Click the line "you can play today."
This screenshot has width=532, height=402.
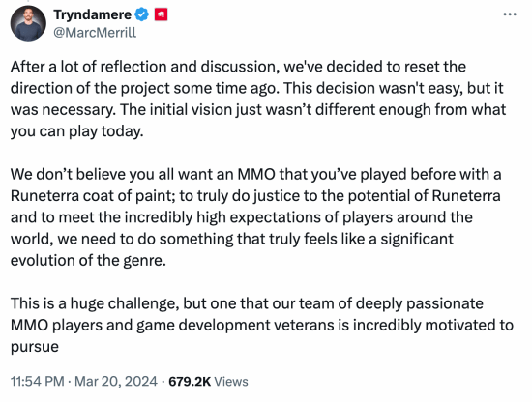(x=77, y=131)
